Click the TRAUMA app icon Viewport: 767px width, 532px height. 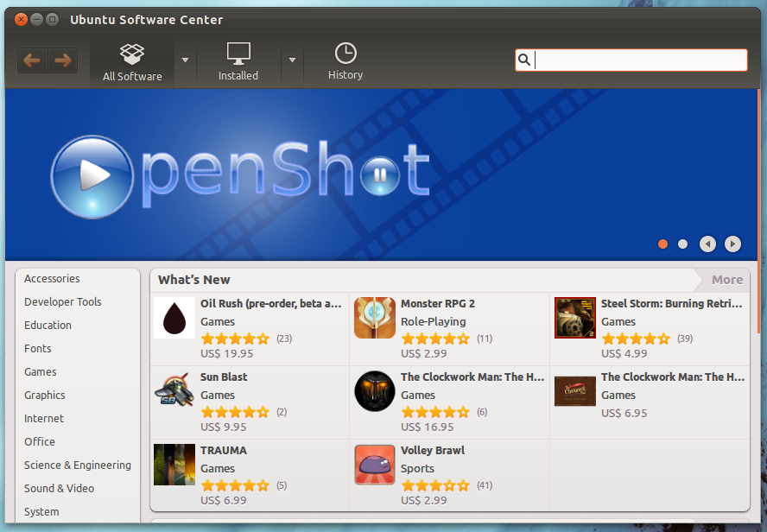[x=174, y=465]
